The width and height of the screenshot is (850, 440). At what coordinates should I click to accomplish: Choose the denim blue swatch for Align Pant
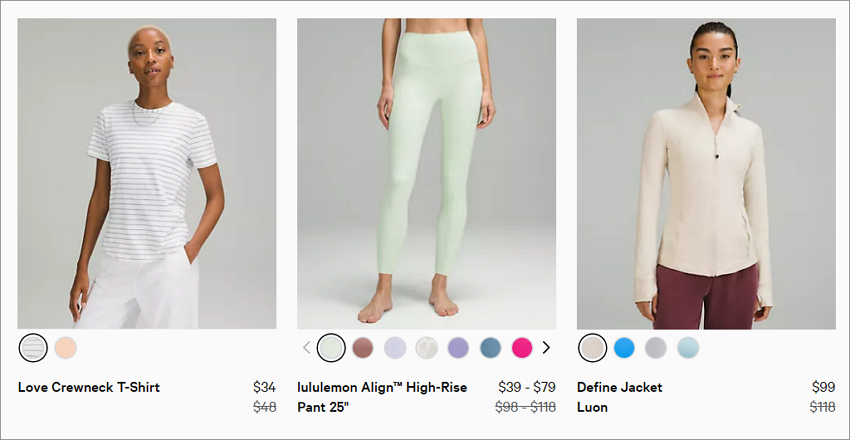[x=491, y=348]
